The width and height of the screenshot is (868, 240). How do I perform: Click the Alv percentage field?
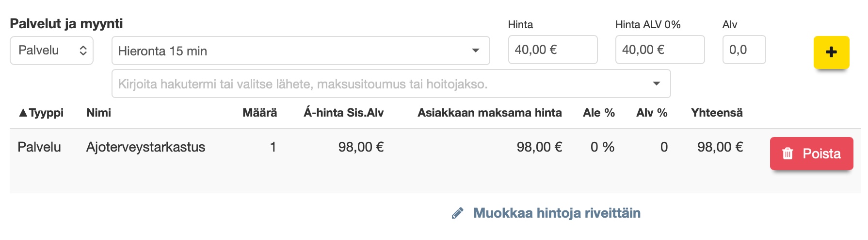coord(744,50)
